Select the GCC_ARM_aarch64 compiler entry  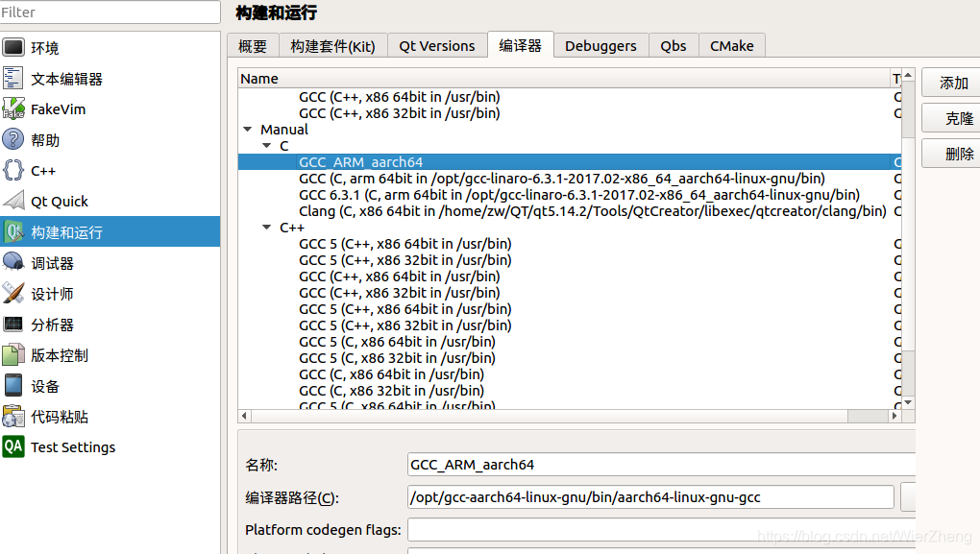[360, 161]
